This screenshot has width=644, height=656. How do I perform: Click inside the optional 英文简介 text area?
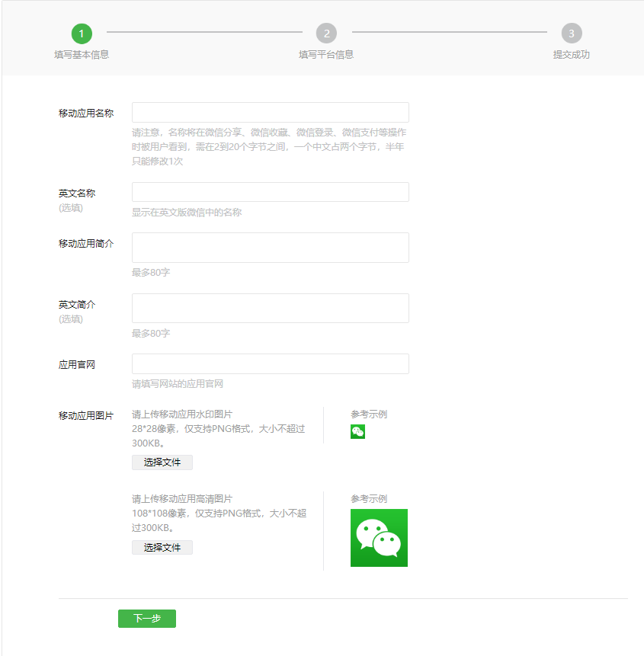click(271, 308)
